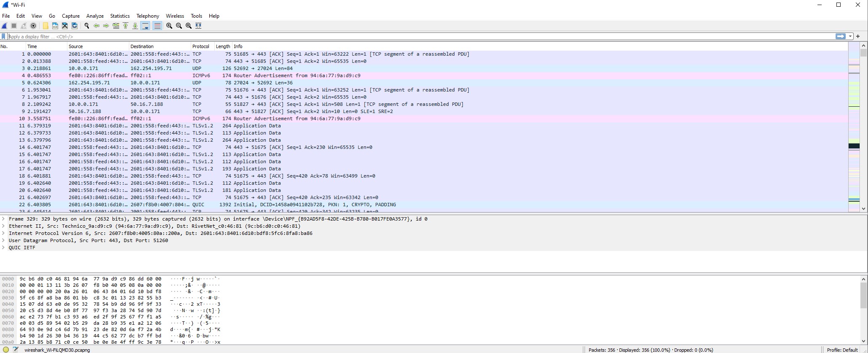Open capture options gear icon
The image size is (868, 353).
(33, 26)
